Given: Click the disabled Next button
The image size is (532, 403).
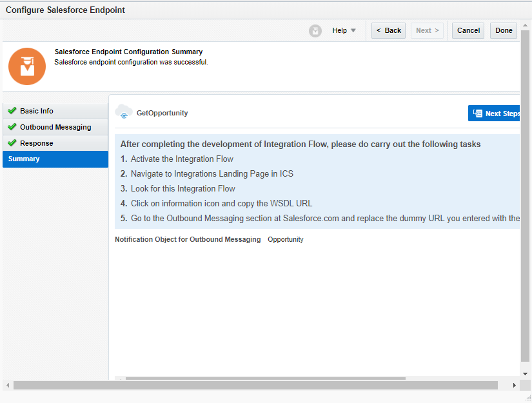Looking at the screenshot, I should [427, 30].
